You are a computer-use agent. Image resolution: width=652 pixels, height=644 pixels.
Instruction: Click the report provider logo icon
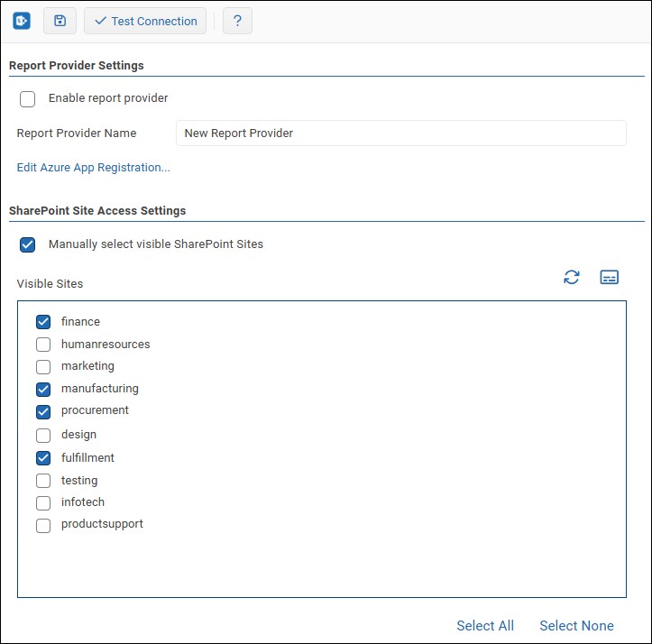click(x=22, y=21)
